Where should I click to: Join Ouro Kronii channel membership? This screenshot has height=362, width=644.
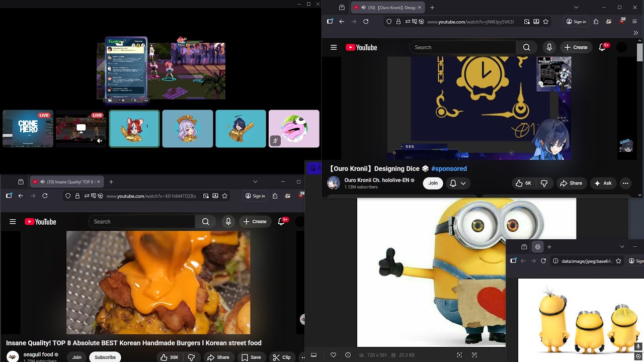tap(433, 183)
